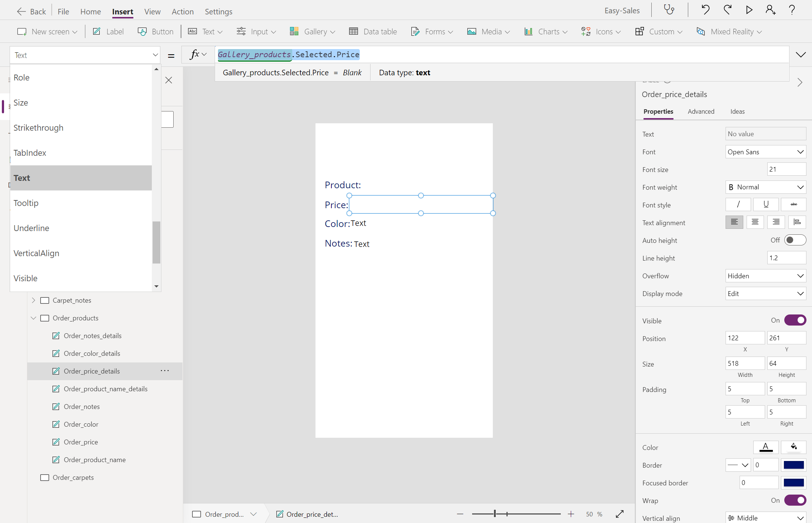The image size is (812, 523).
Task: Click the formula bar text
Action: [289, 55]
